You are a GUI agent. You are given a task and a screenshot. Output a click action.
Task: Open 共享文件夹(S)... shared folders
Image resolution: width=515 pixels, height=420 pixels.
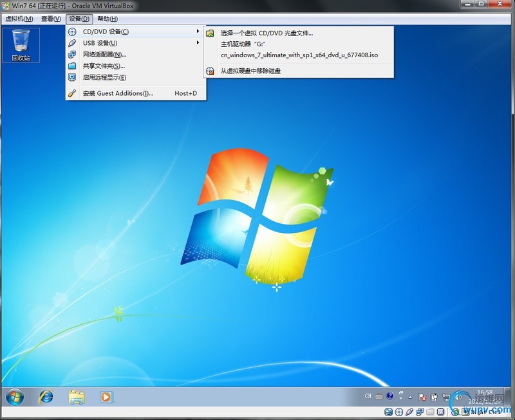136,66
